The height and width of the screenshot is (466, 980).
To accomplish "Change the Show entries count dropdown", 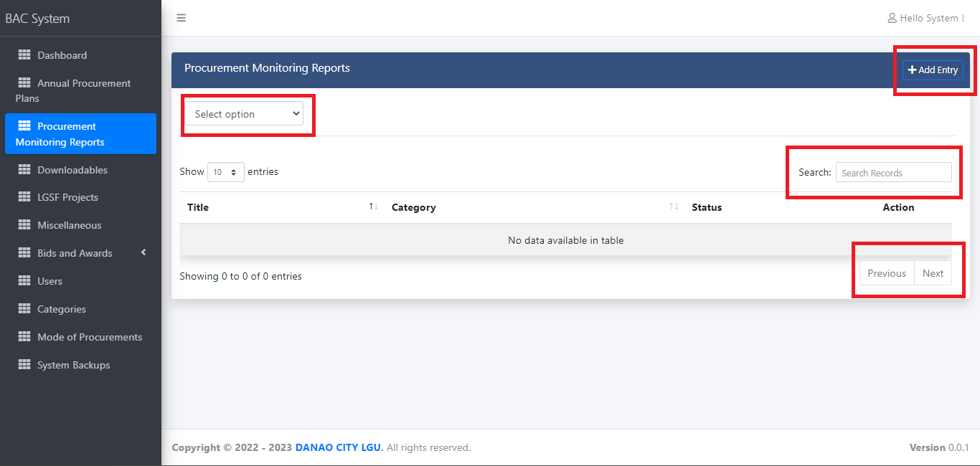I will coord(226,172).
